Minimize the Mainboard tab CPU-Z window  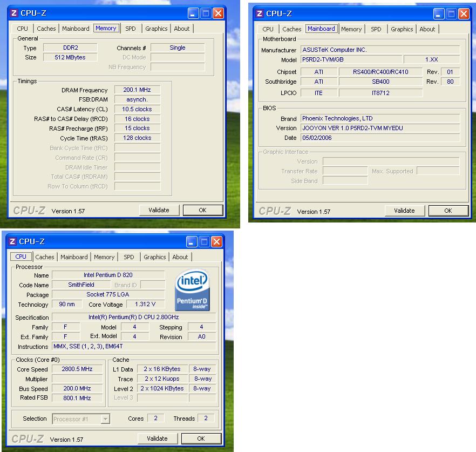coord(439,14)
